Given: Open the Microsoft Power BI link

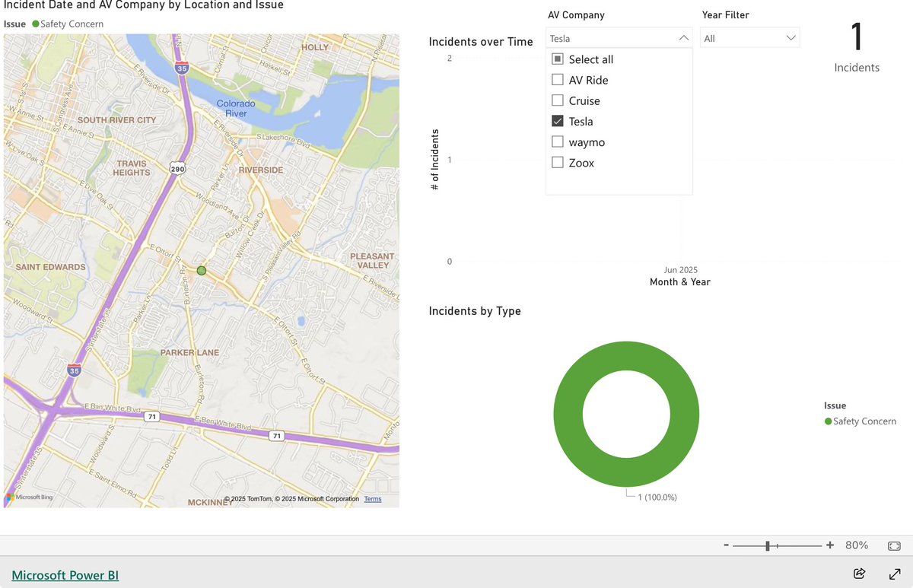Looking at the screenshot, I should pos(65,575).
